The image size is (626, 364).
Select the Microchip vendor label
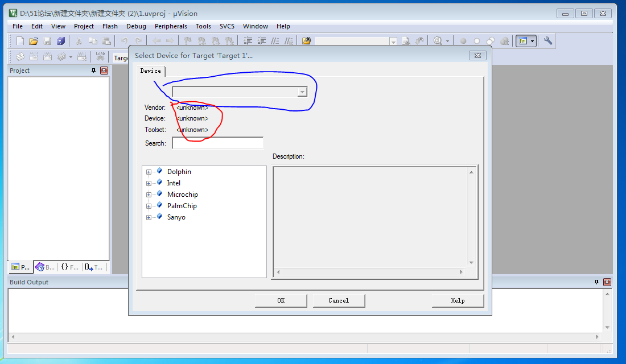[x=183, y=195]
